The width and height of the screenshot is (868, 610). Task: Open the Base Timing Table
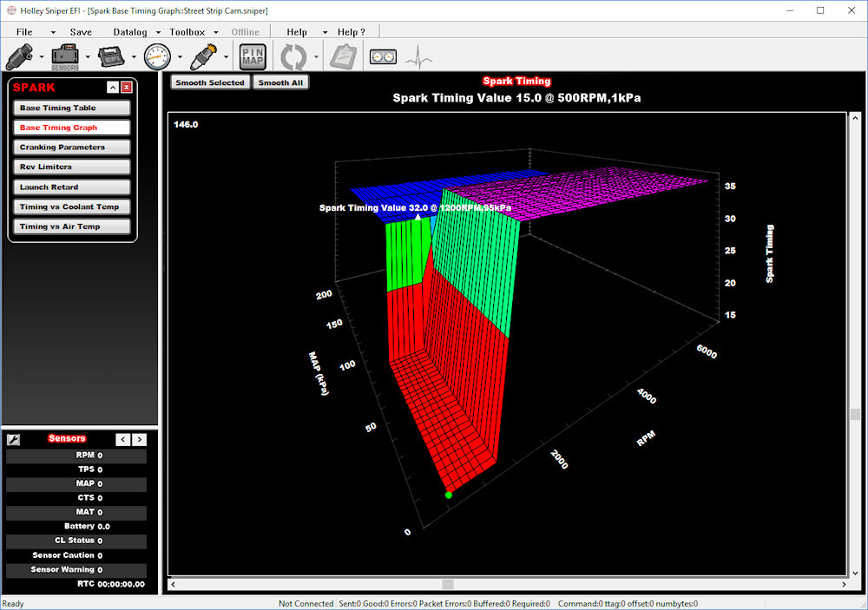tap(72, 108)
